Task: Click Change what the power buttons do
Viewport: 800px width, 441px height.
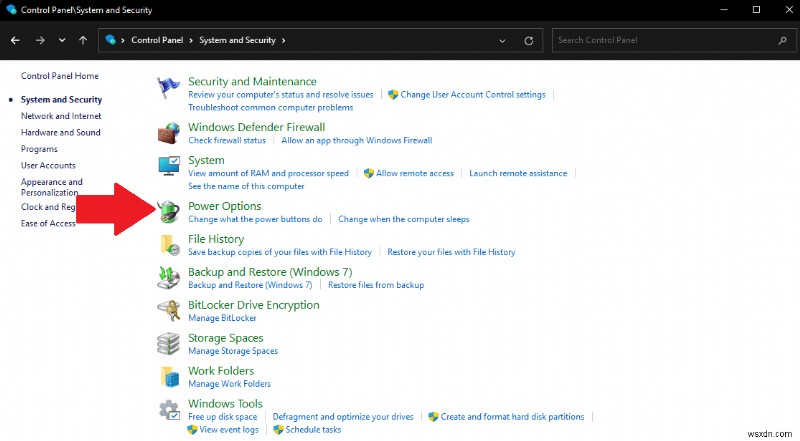Action: coord(255,219)
